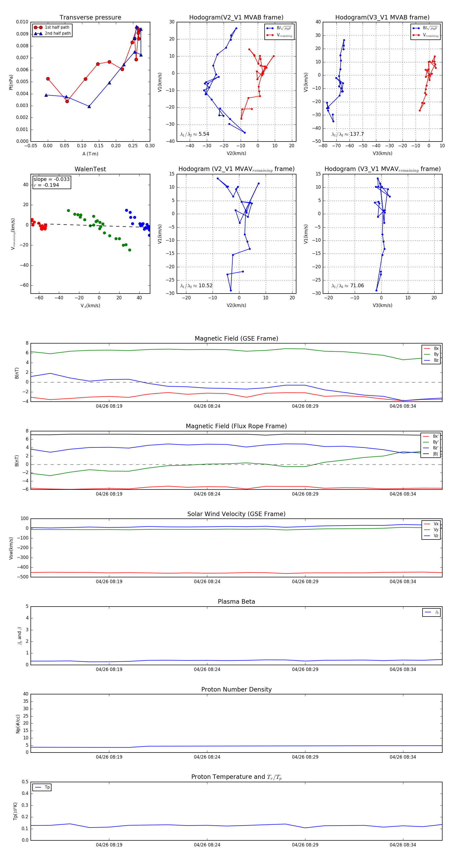Select the 'Magnetic Field (Flux Rope Frame)' title

pos(236,426)
